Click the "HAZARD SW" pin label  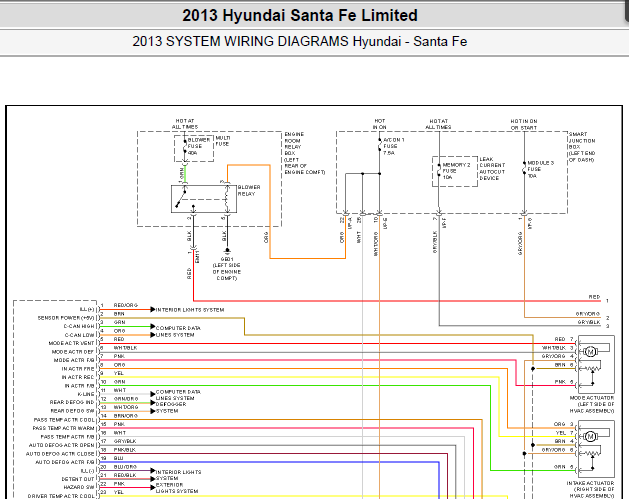[x=79, y=487]
